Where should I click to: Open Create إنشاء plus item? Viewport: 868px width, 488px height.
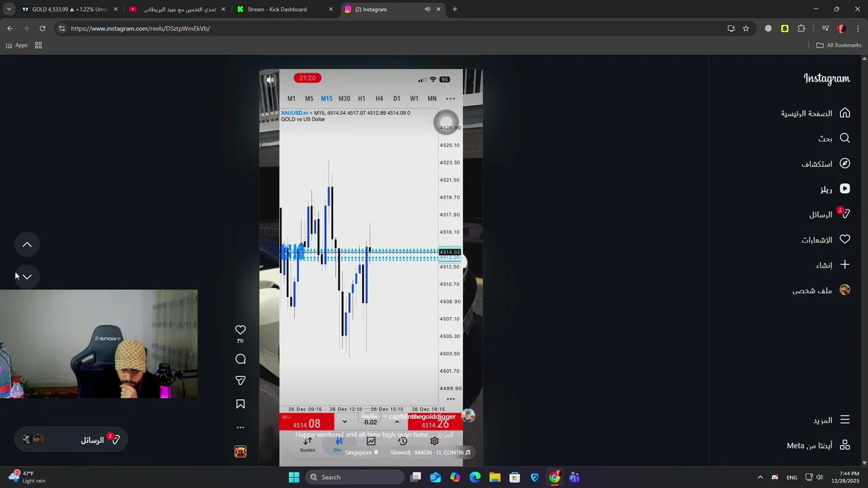pos(833,265)
